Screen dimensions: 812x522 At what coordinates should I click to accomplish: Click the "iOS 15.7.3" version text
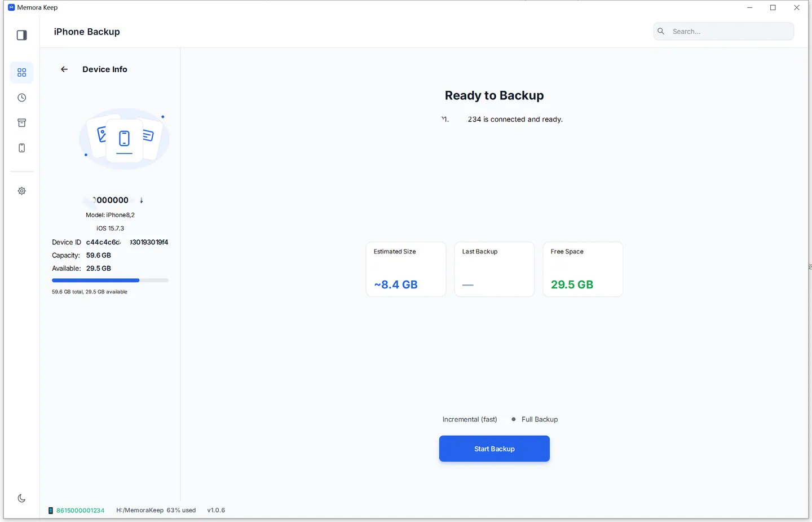click(110, 229)
